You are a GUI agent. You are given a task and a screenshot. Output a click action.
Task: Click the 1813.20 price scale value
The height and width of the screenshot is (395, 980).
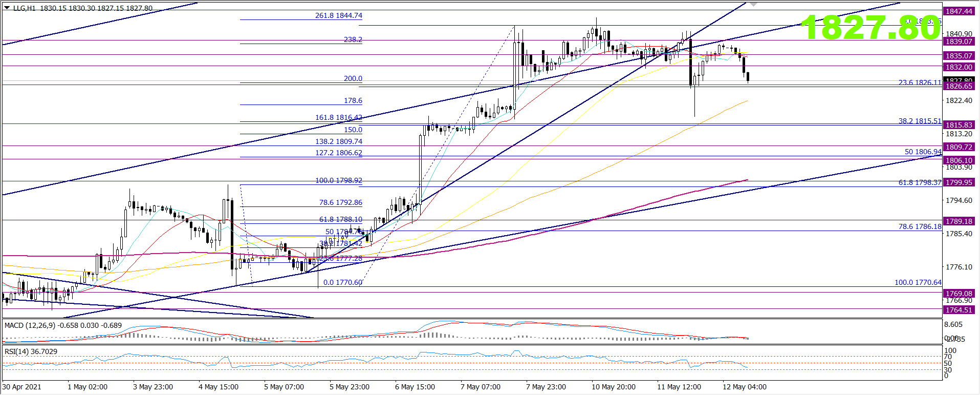coord(959,134)
